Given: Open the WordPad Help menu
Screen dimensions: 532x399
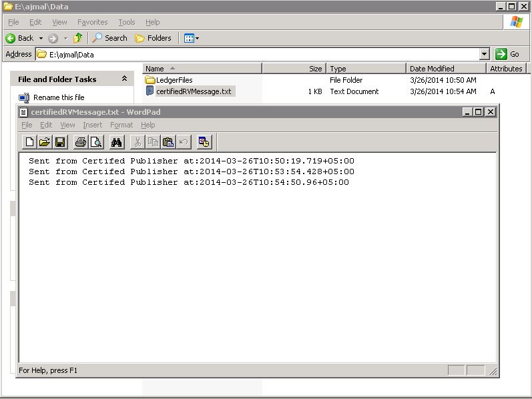Looking at the screenshot, I should coord(148,125).
